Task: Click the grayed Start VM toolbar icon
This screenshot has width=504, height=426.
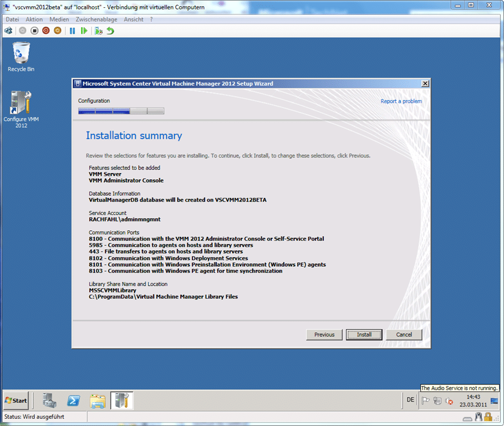Action: pyautogui.click(x=23, y=31)
